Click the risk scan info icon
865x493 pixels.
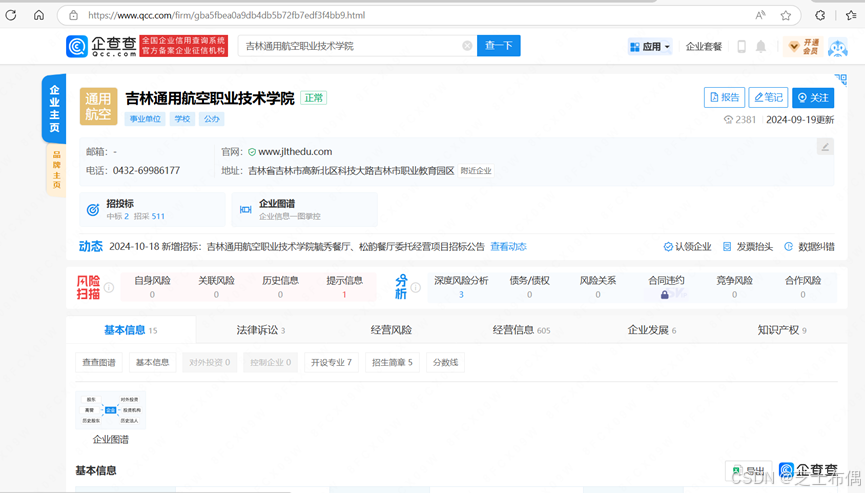click(x=109, y=287)
